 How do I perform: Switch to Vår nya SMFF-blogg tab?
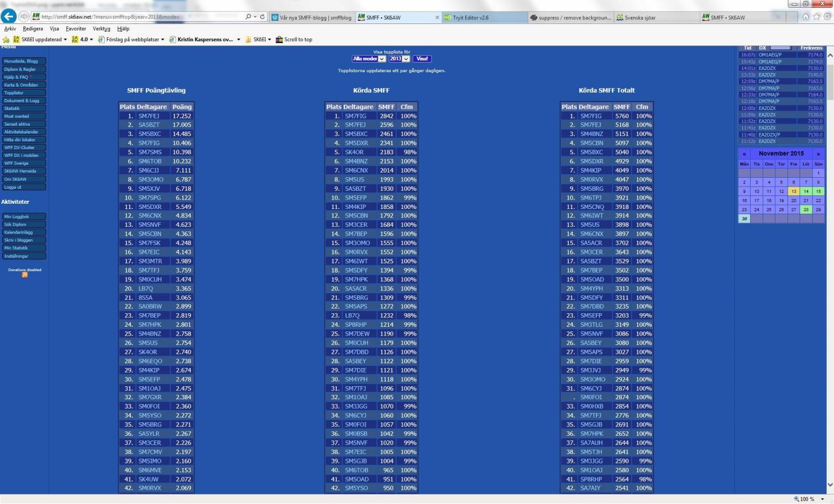coord(312,17)
